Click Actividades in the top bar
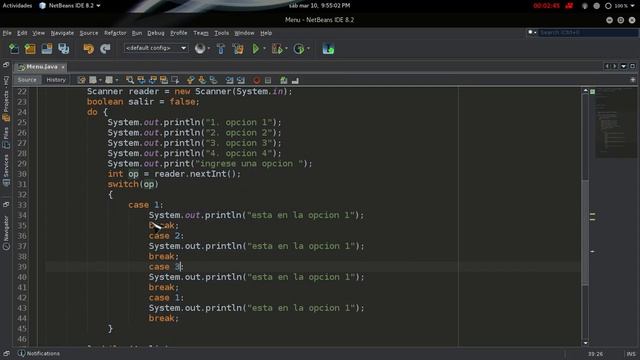640x360 pixels. (17, 6)
